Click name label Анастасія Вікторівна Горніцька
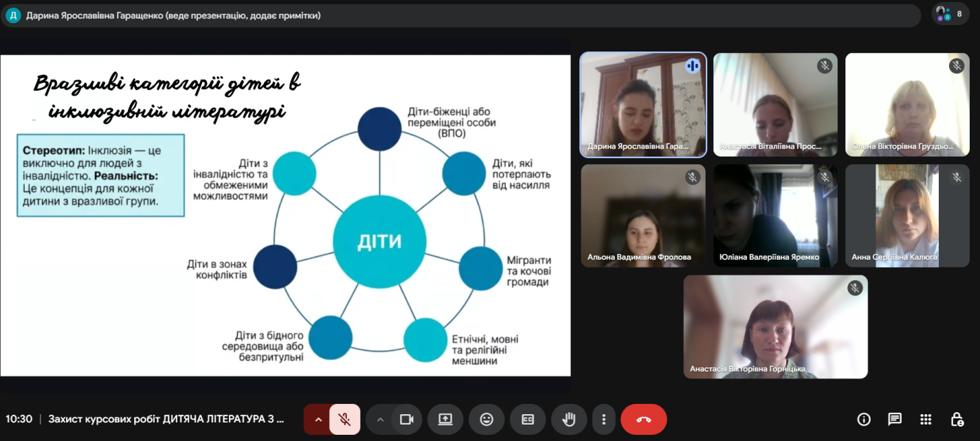Image resolution: width=980 pixels, height=441 pixels. tap(748, 369)
